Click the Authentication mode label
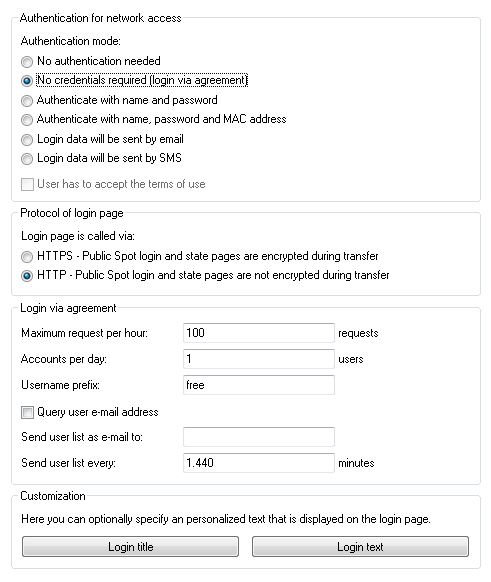 pos(71,41)
